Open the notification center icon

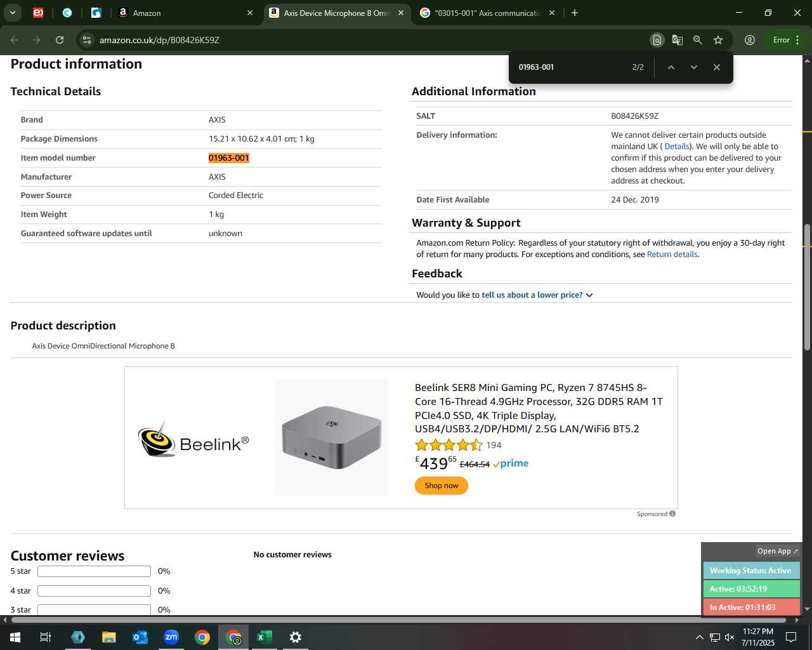click(x=791, y=637)
